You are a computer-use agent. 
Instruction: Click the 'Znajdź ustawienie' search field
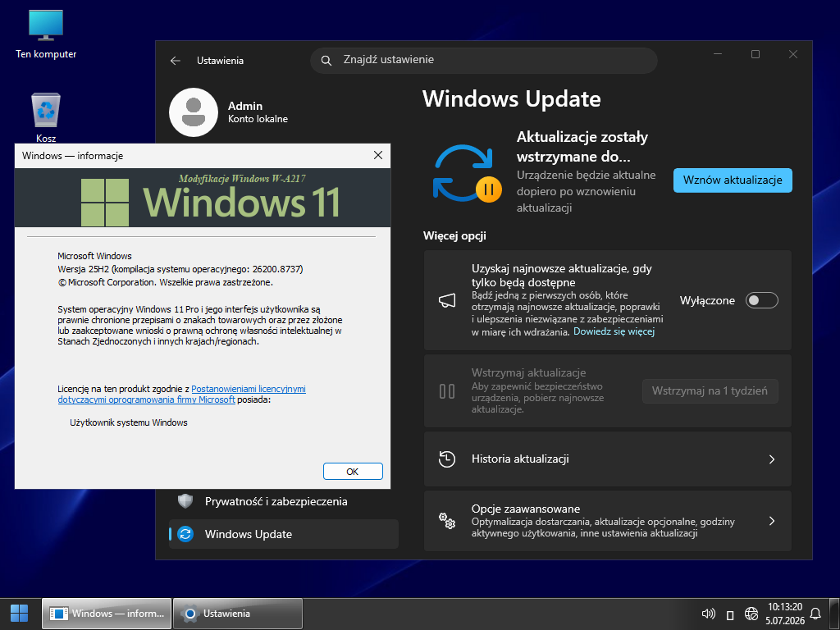click(483, 60)
